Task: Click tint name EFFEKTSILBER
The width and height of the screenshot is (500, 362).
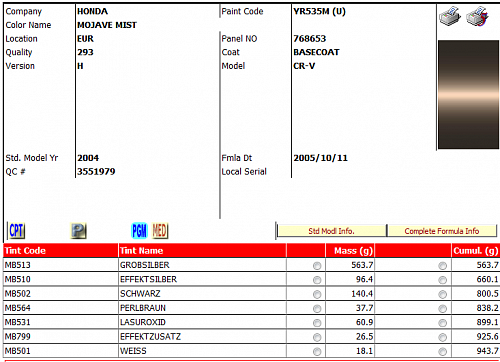Action: [149, 279]
